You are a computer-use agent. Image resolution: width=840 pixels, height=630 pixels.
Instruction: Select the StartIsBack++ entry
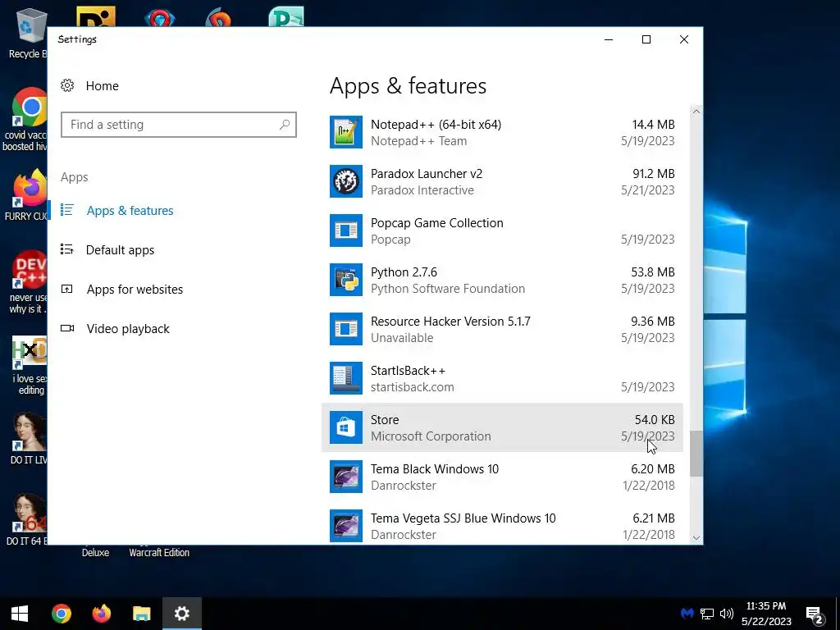[x=502, y=379]
